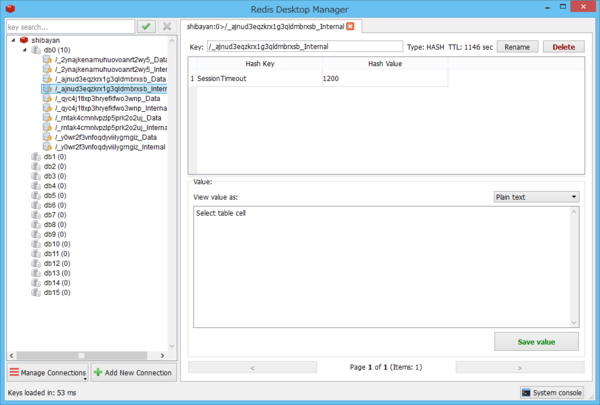Select the shibayan:0 key tab
This screenshot has width=600, height=405.
click(270, 26)
